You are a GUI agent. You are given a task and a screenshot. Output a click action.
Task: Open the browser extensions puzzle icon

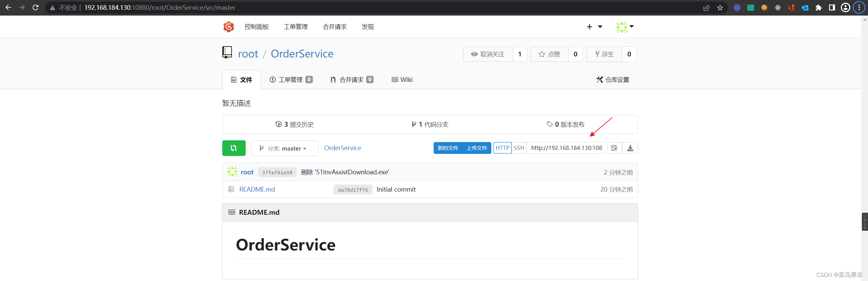tap(818, 7)
